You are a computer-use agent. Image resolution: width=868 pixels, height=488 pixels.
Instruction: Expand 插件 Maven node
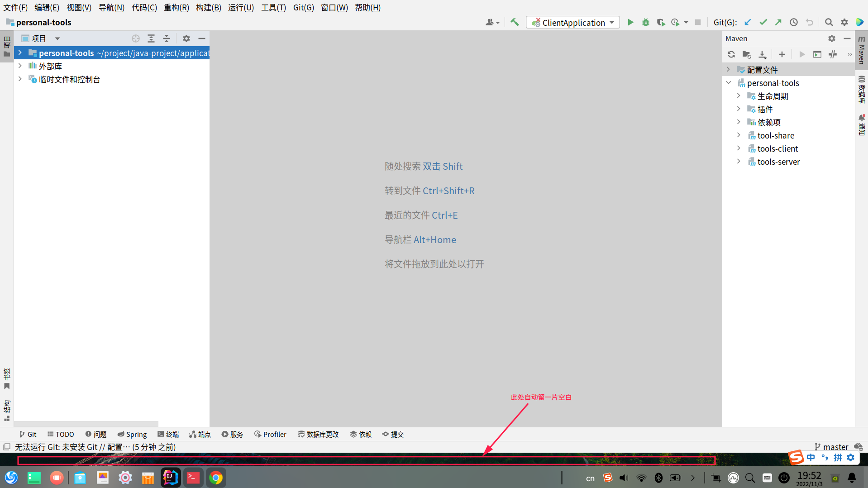(739, 109)
